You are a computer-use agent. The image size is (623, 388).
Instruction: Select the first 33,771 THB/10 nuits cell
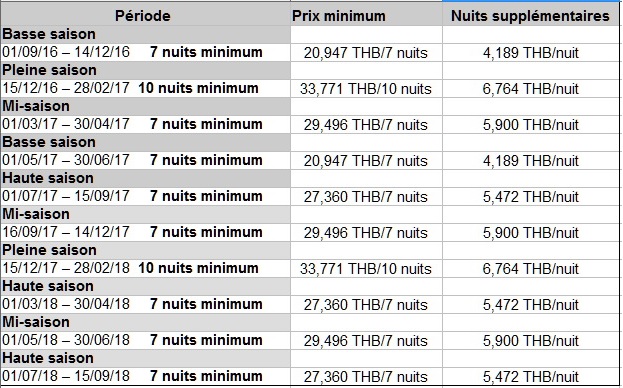point(366,89)
